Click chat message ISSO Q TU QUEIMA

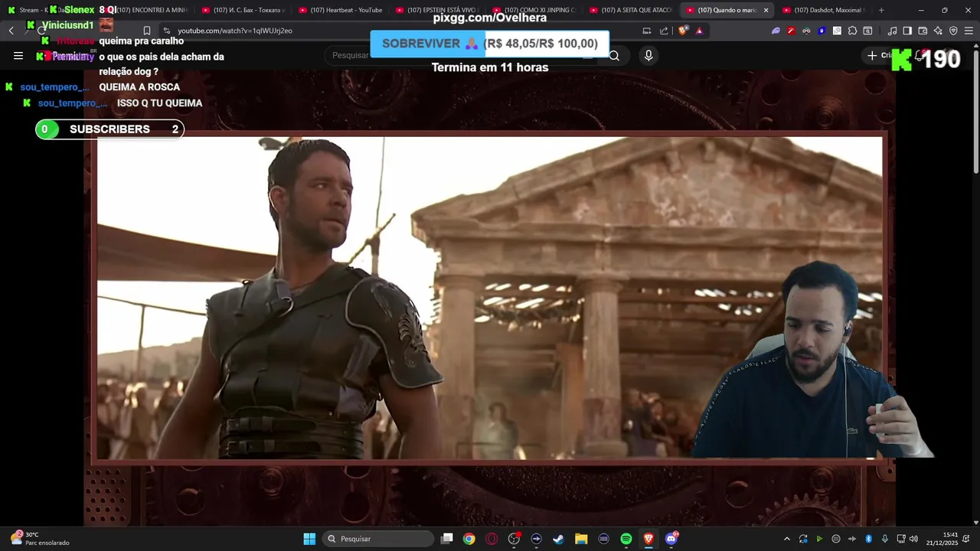[159, 103]
